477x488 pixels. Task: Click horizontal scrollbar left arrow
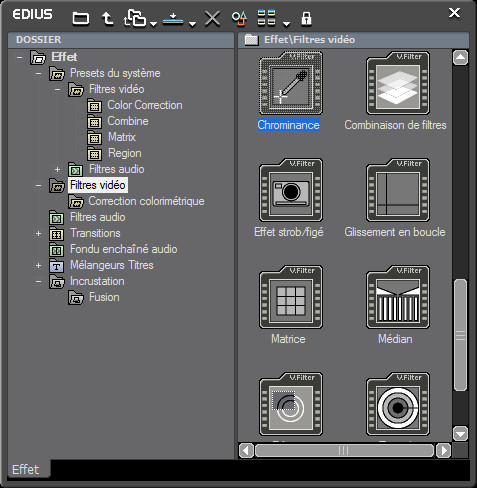point(246,451)
